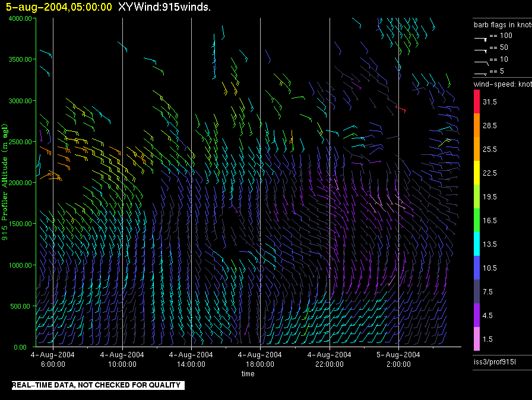Click the yellow 5-aug-2004,05:00:00 timestamp
The width and height of the screenshot is (532, 400).
click(x=59, y=7)
